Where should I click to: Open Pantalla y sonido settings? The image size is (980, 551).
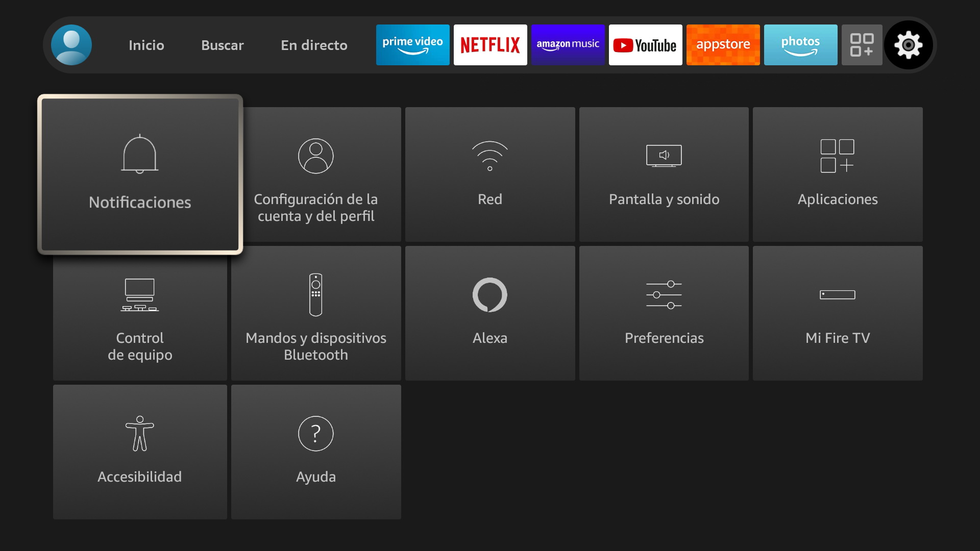664,173
